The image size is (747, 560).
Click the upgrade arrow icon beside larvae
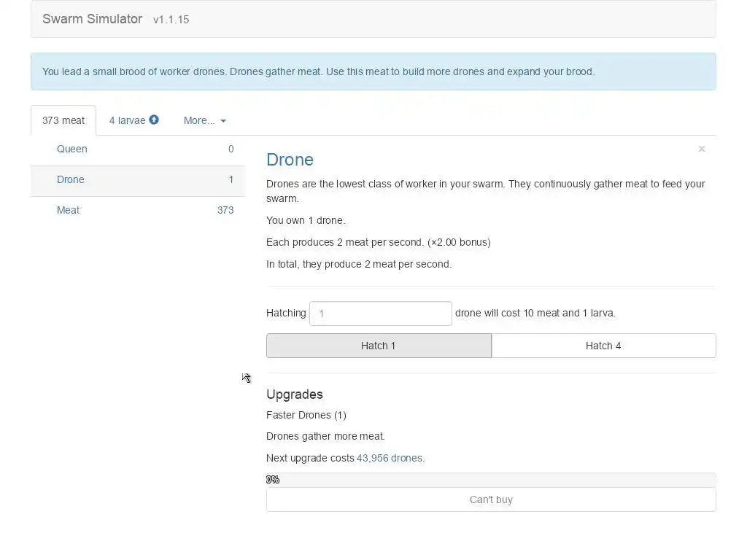coord(154,120)
